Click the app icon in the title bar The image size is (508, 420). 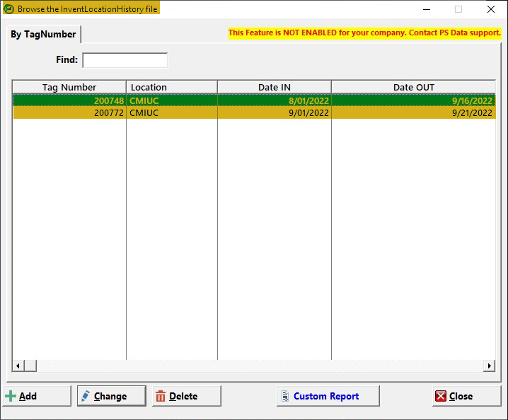pos(8,9)
